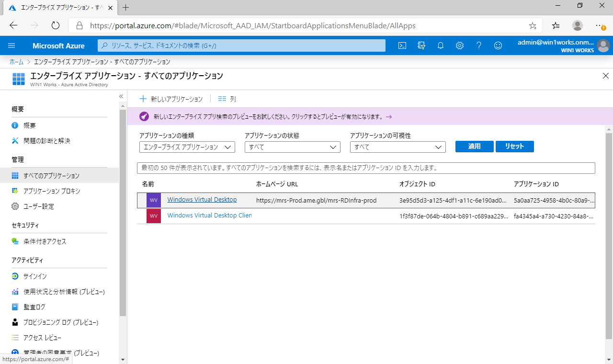Reload the page with the refresh icon

pyautogui.click(x=55, y=25)
